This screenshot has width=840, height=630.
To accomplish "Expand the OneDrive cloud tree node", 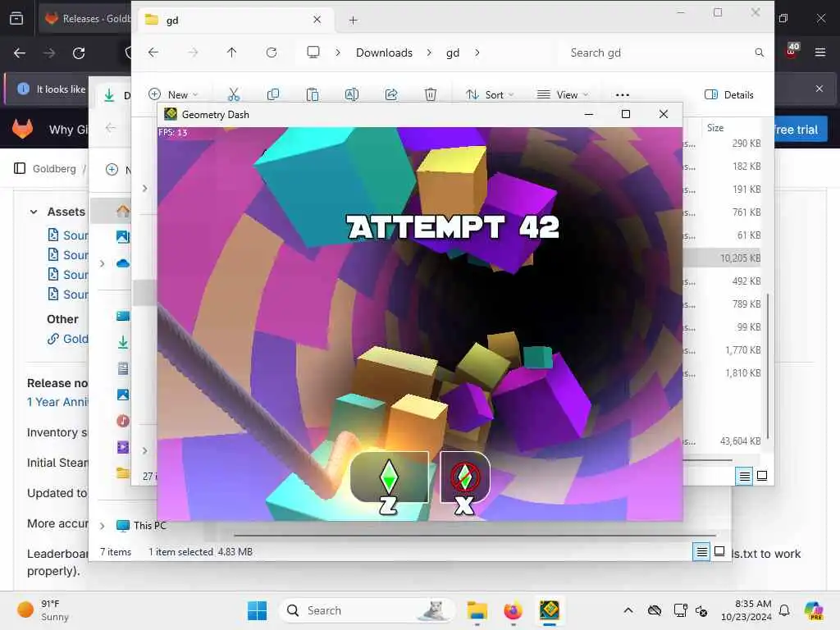I will click(x=103, y=263).
